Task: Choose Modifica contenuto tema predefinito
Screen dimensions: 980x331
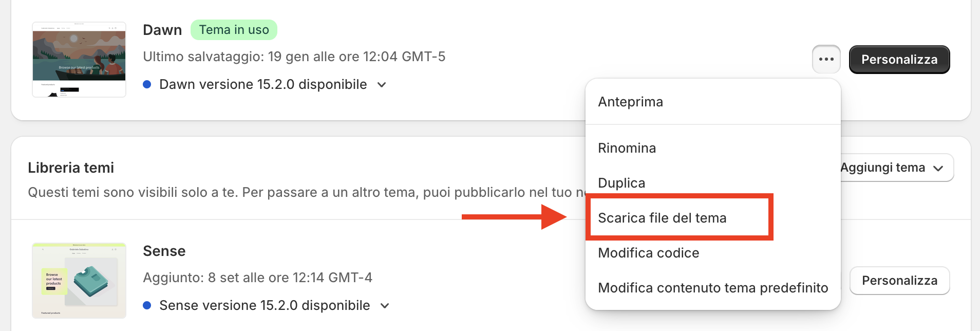Action: (712, 288)
